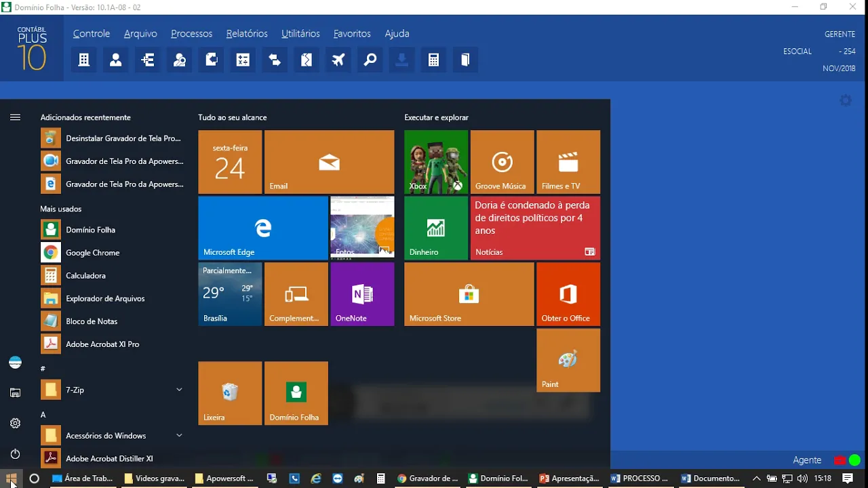The width and height of the screenshot is (868, 488).
Task: Click the open book toolbar icon
Action: (x=465, y=60)
